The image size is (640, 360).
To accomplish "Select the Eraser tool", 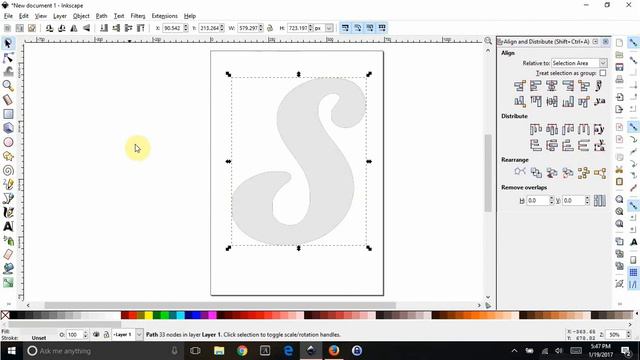I will point(8,255).
